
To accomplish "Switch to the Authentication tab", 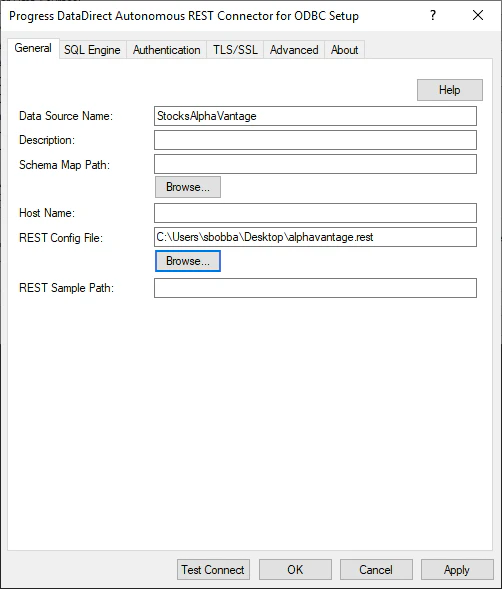I will tap(166, 50).
